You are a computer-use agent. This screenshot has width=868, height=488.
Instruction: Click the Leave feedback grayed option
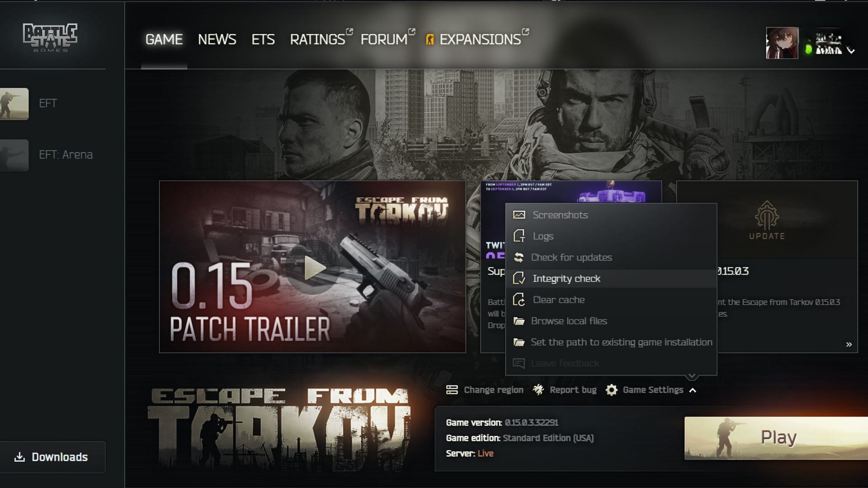tap(565, 363)
